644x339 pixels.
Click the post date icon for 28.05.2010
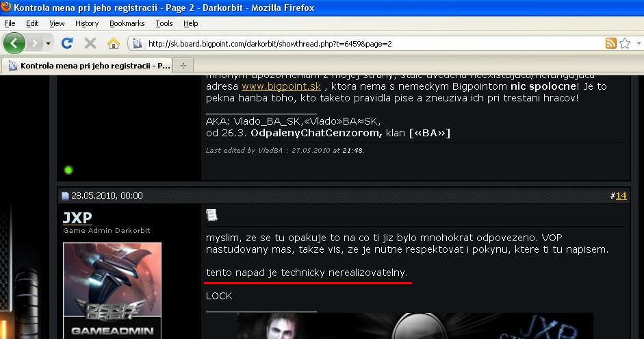tap(66, 196)
